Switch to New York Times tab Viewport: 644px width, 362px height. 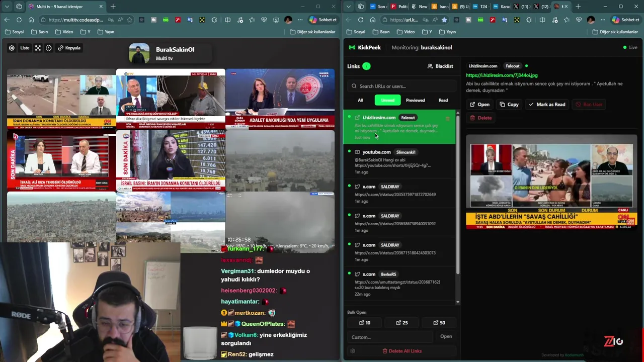point(419,7)
